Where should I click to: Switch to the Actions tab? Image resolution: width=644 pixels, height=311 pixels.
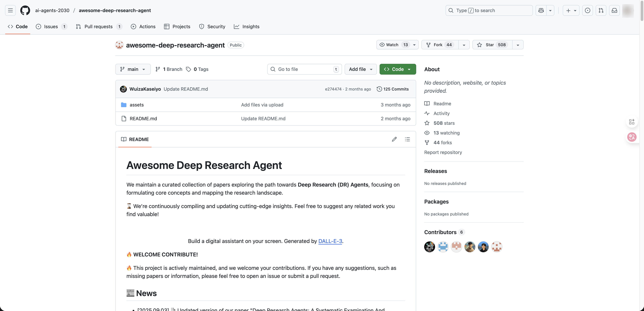pos(143,27)
